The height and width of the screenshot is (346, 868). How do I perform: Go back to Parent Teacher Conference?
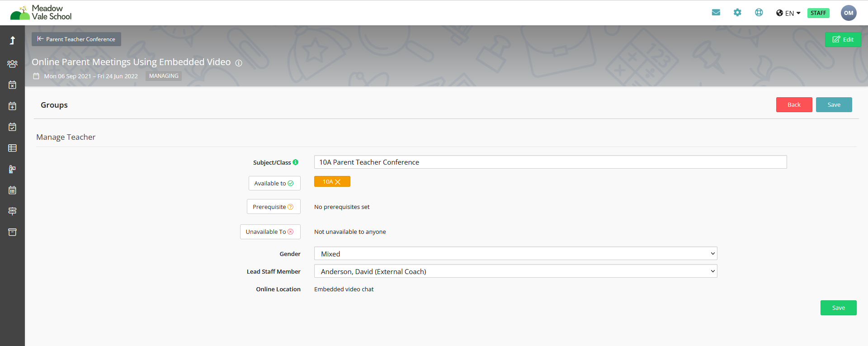point(76,39)
